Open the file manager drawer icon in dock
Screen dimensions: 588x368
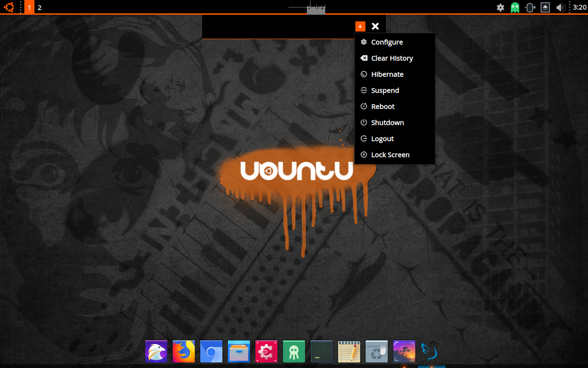pyautogui.click(x=239, y=351)
